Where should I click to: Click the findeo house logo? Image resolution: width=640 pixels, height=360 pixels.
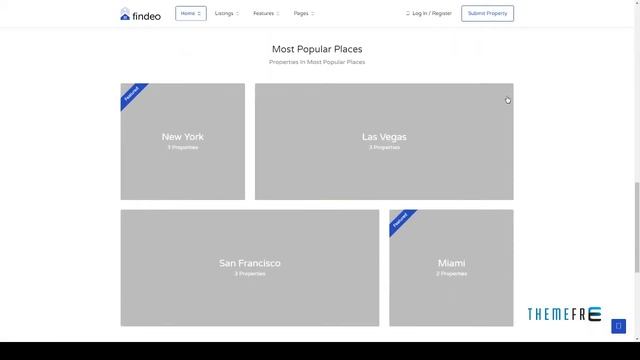(141, 14)
